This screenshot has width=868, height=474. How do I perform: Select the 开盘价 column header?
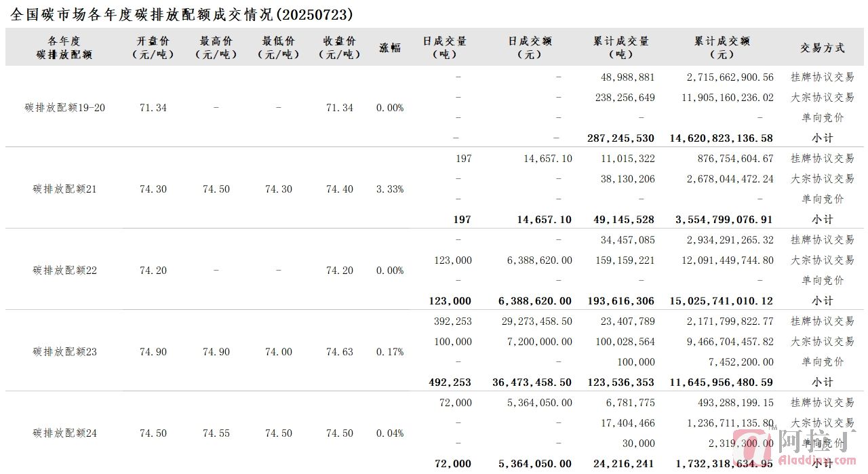tap(153, 47)
